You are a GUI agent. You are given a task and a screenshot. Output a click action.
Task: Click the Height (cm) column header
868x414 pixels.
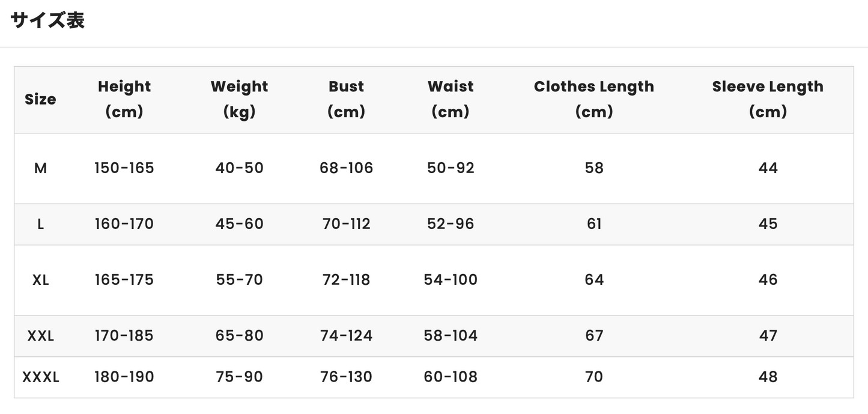pos(124,99)
